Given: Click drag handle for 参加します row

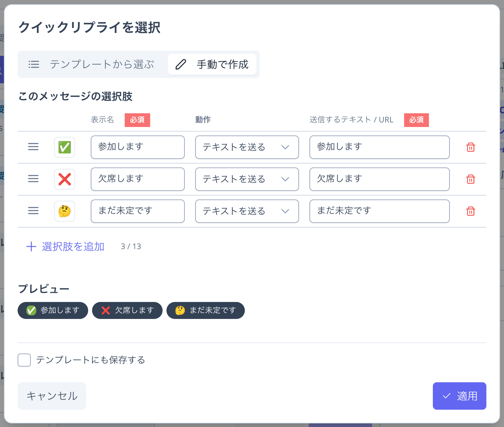Looking at the screenshot, I should tap(33, 147).
